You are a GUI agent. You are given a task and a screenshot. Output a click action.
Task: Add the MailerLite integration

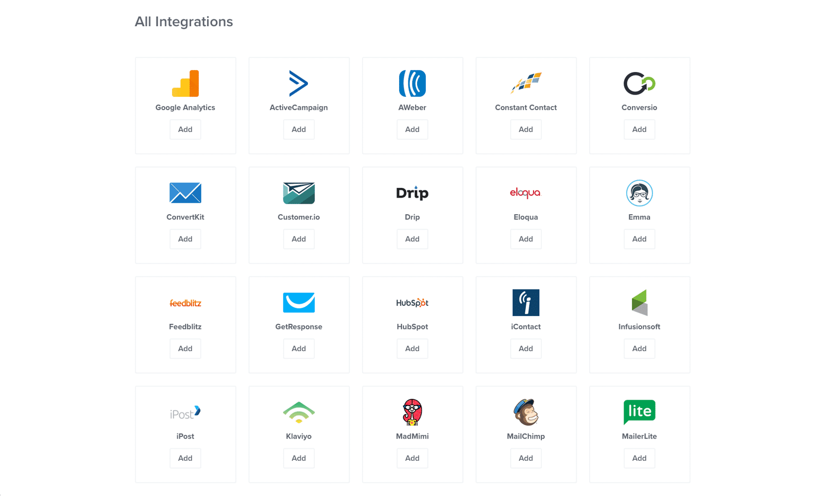[x=639, y=459]
